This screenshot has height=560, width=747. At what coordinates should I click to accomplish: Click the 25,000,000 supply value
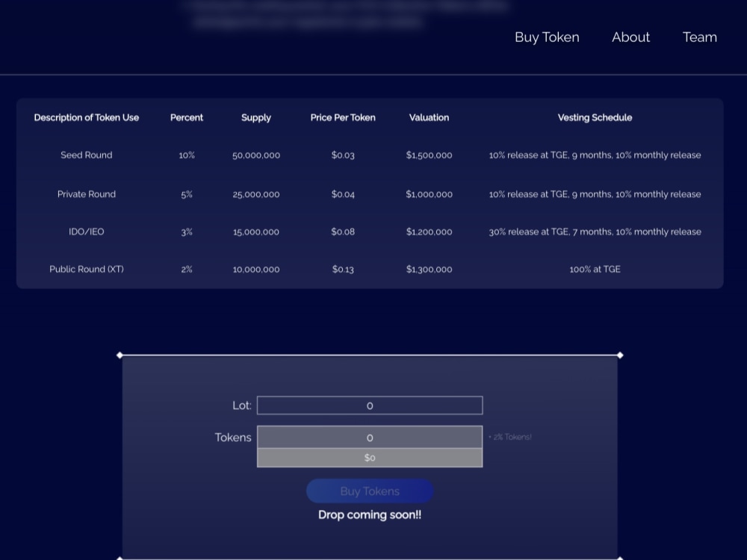point(256,194)
